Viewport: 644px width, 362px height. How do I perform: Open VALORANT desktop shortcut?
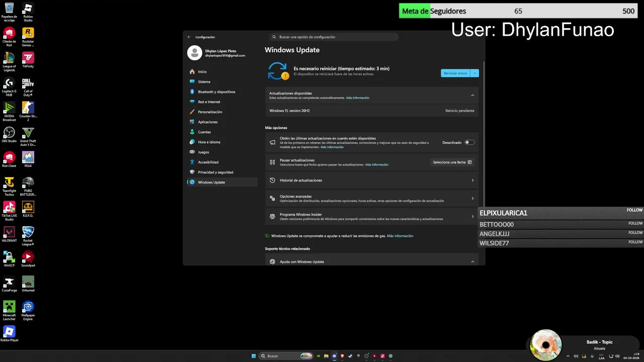[x=9, y=234]
